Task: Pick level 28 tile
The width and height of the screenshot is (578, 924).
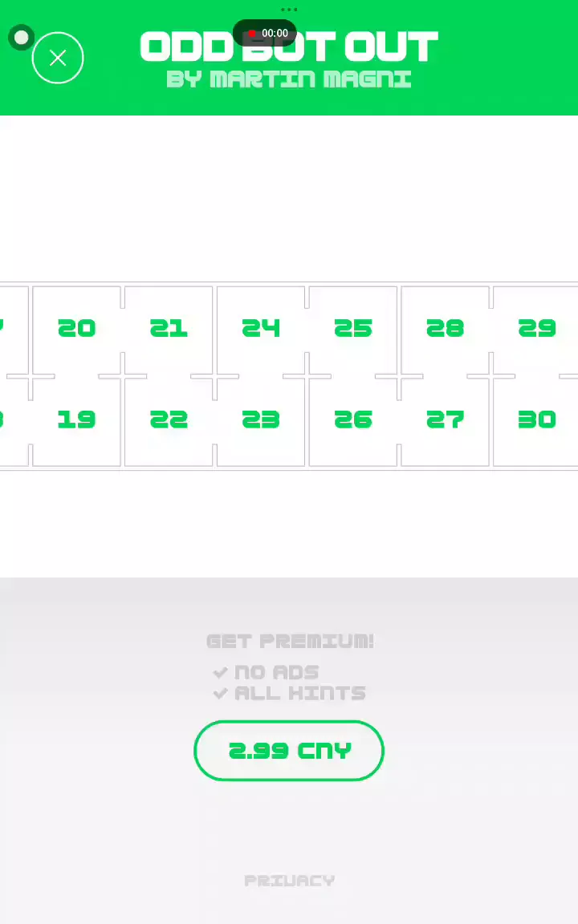Action: 445,329
